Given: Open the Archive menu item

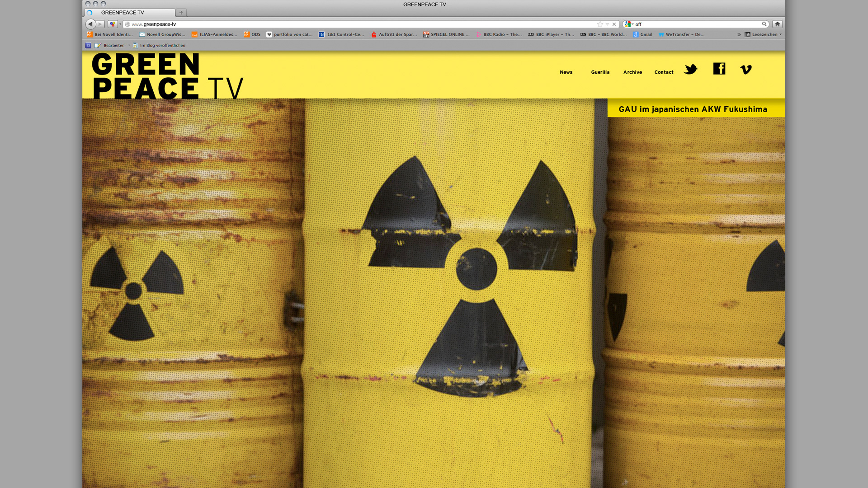Looking at the screenshot, I should (x=632, y=72).
